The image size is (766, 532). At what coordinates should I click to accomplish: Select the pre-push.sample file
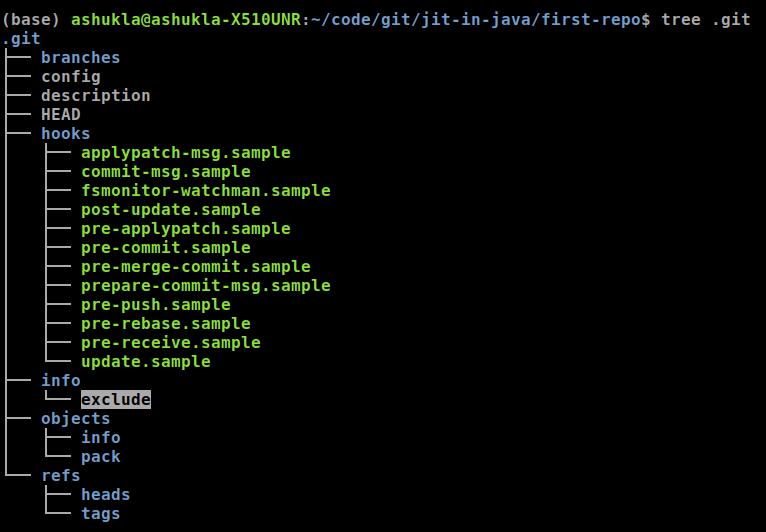[155, 305]
